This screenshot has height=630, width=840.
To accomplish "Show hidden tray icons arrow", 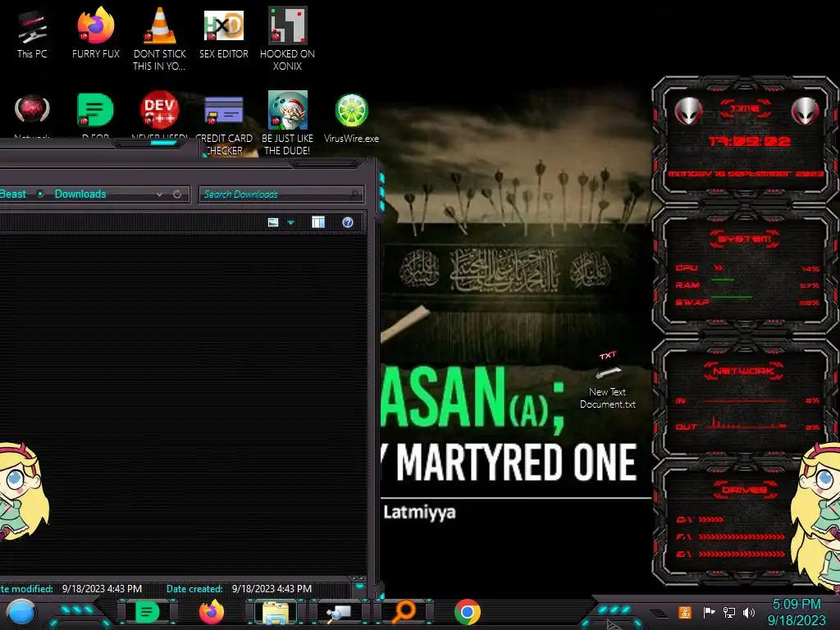I will coord(660,614).
